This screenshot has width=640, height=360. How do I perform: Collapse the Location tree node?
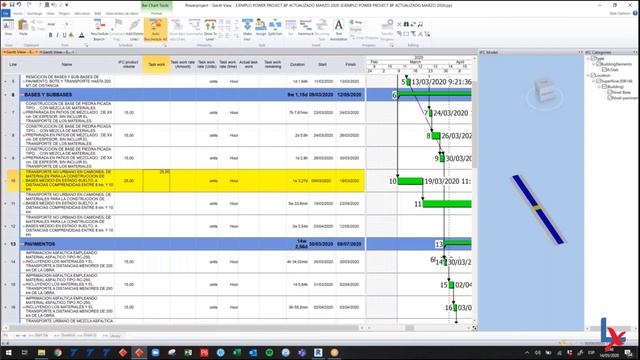pyautogui.click(x=589, y=76)
